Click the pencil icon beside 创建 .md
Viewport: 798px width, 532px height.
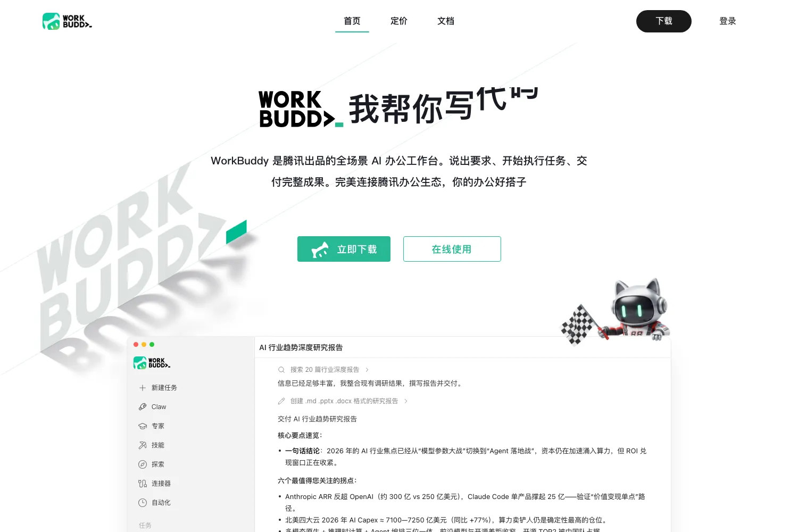coord(281,401)
